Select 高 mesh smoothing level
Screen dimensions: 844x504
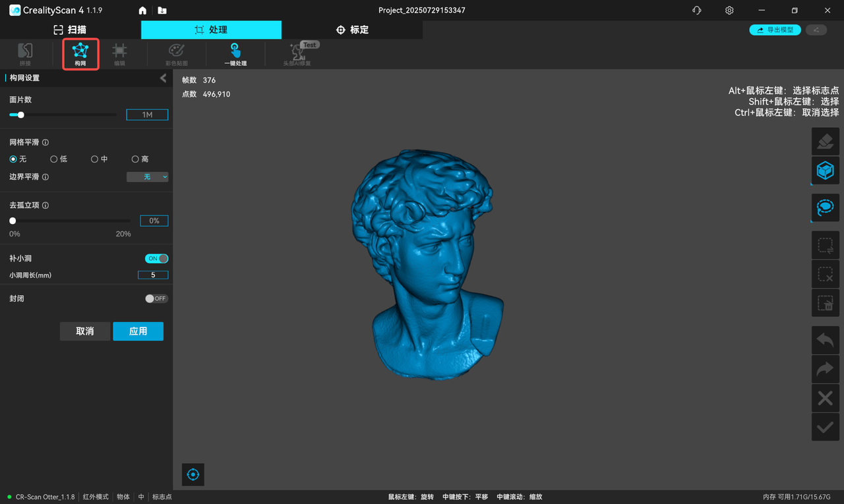click(x=135, y=159)
